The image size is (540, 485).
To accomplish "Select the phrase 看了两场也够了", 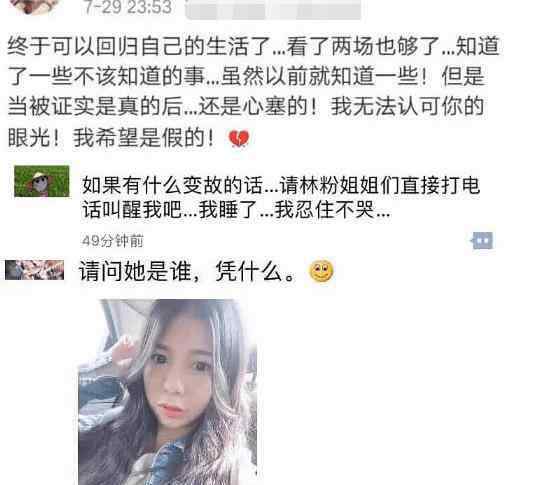I will coord(363,46).
